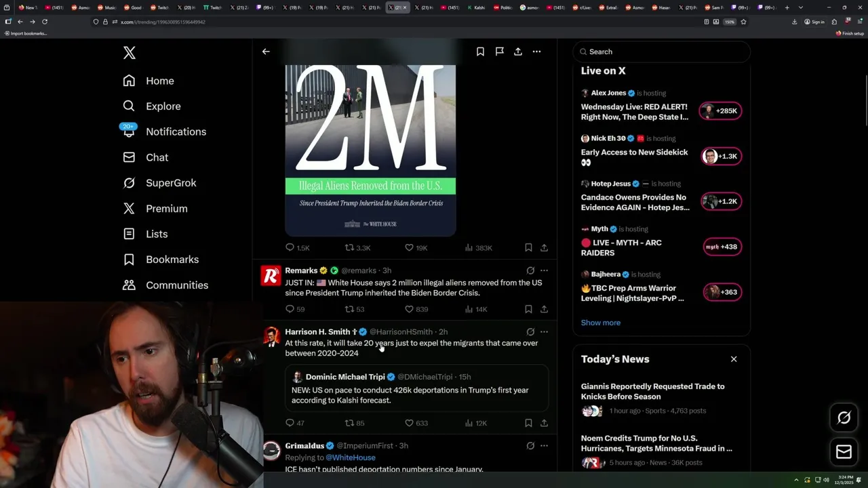This screenshot has width=868, height=488.
Task: Open Communities in the sidebar
Action: click(165, 285)
